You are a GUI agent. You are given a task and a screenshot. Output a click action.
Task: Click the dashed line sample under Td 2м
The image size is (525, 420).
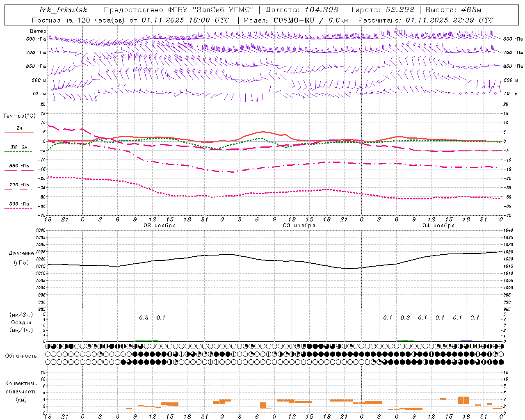(19, 152)
